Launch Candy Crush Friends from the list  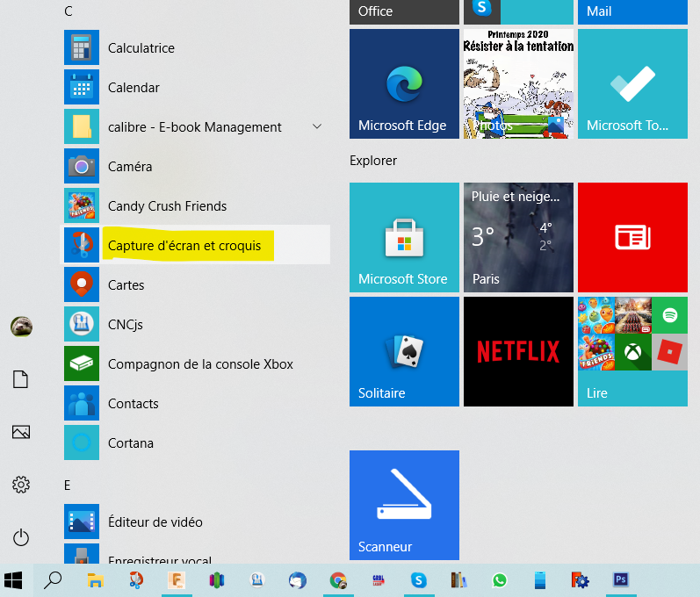pyautogui.click(x=195, y=205)
